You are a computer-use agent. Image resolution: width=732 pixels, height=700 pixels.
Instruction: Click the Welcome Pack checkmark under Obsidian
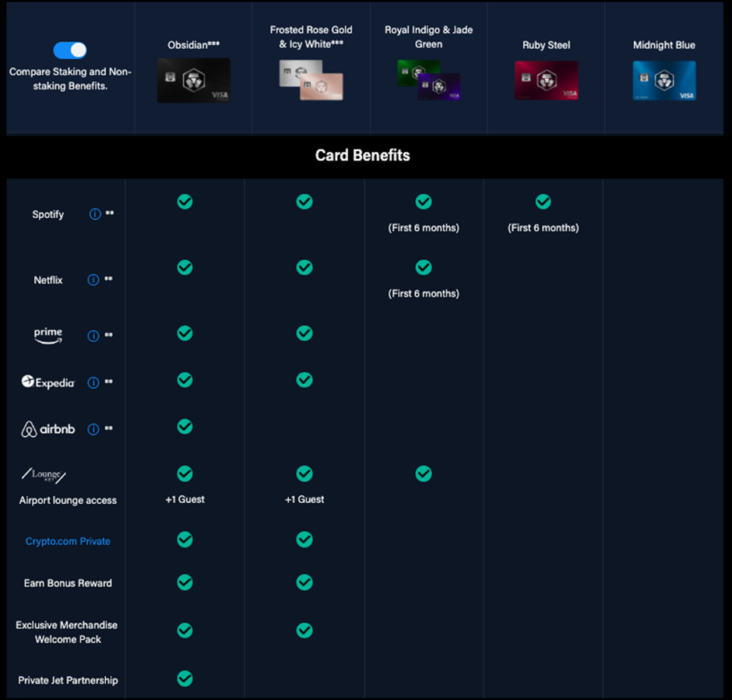click(185, 631)
